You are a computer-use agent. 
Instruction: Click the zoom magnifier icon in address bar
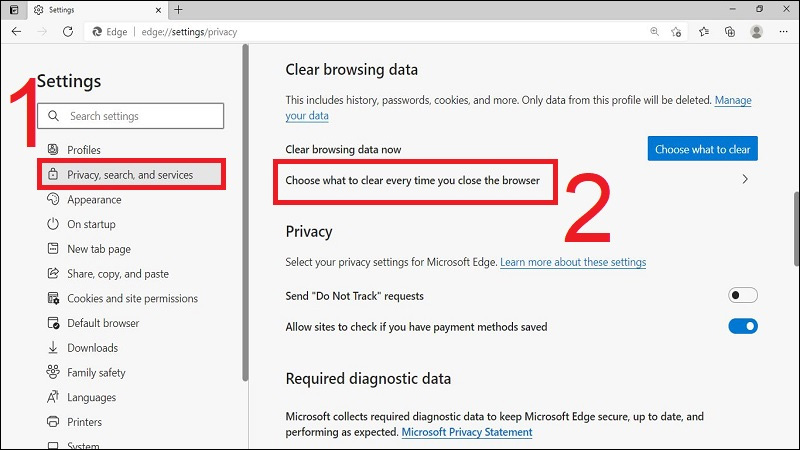click(x=654, y=31)
